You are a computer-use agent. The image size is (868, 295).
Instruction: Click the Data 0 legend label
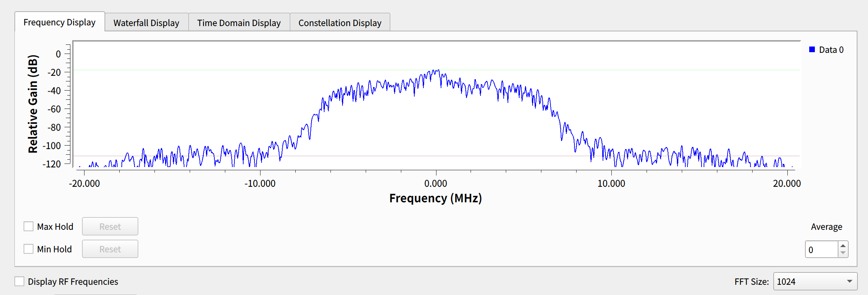click(x=831, y=50)
